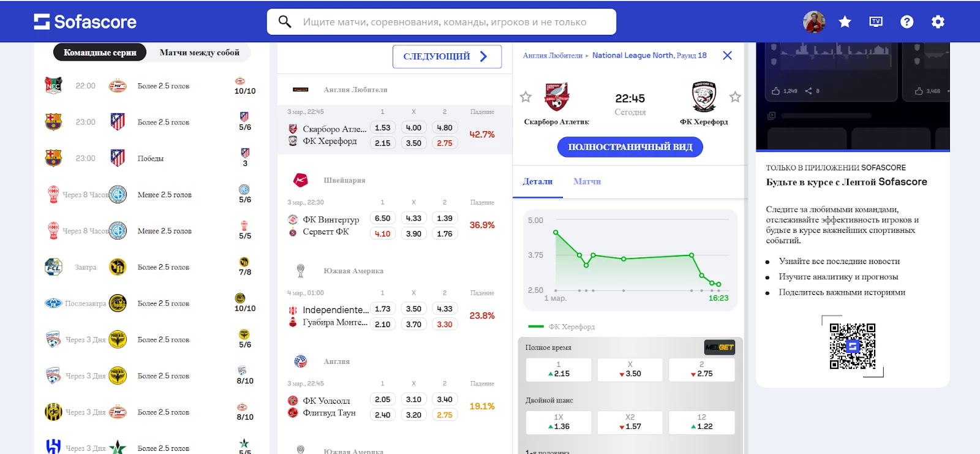
Task: Click the Sofascore logo
Action: (x=85, y=21)
